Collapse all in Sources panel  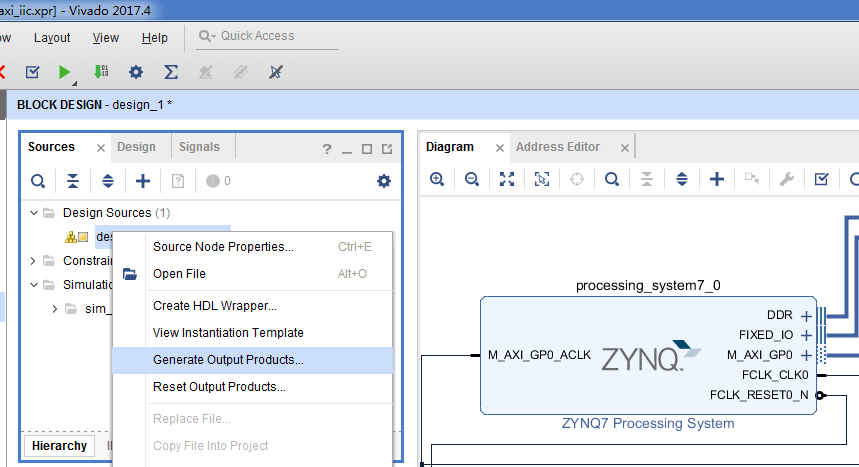click(x=73, y=181)
